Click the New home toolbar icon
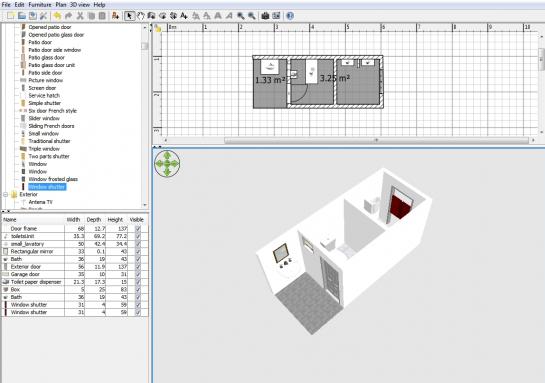This screenshot has height=383, width=545. tap(11, 16)
